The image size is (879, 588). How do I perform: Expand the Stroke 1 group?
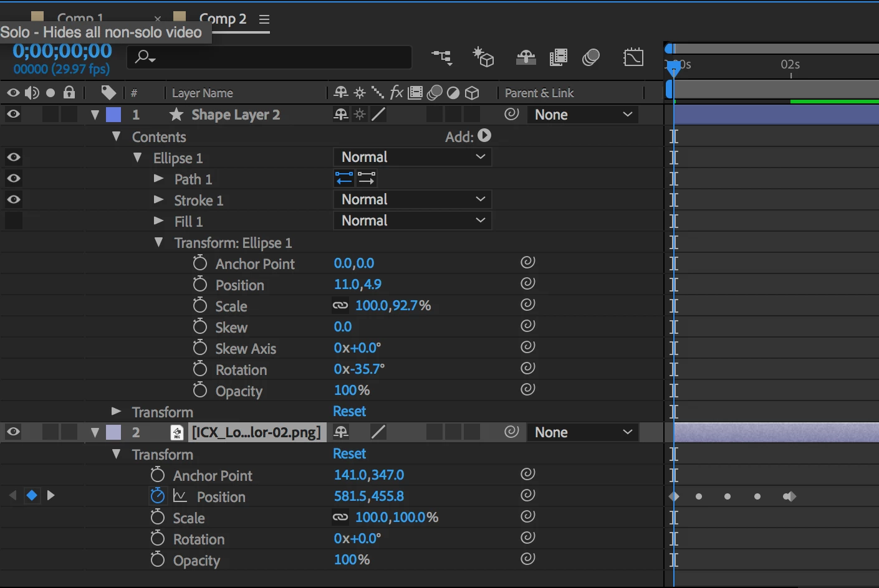pyautogui.click(x=159, y=200)
